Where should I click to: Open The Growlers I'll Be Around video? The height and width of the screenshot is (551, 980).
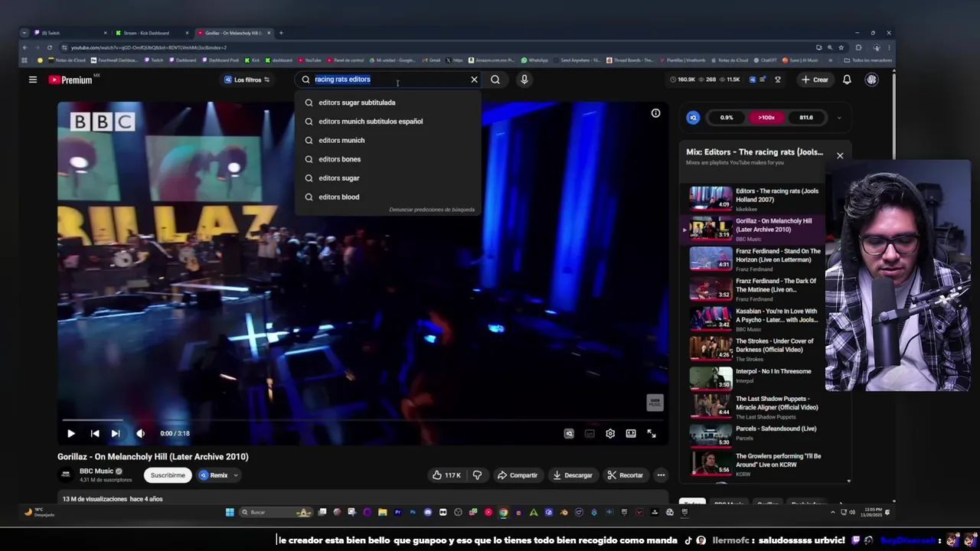755,464
